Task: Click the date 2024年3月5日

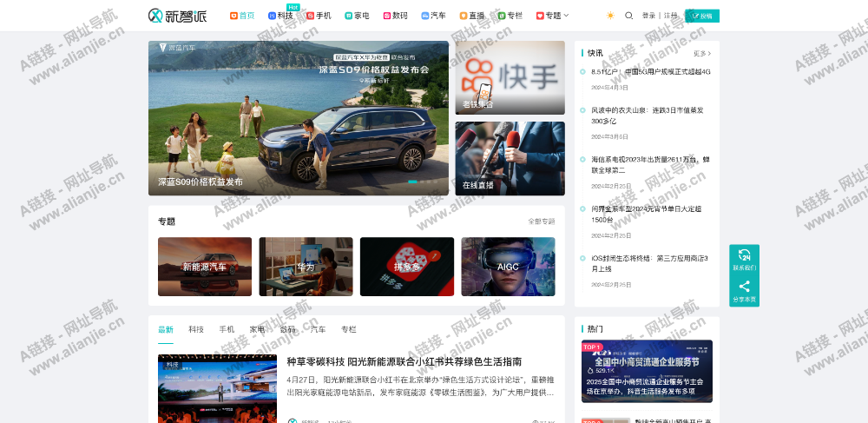Action: coord(609,136)
